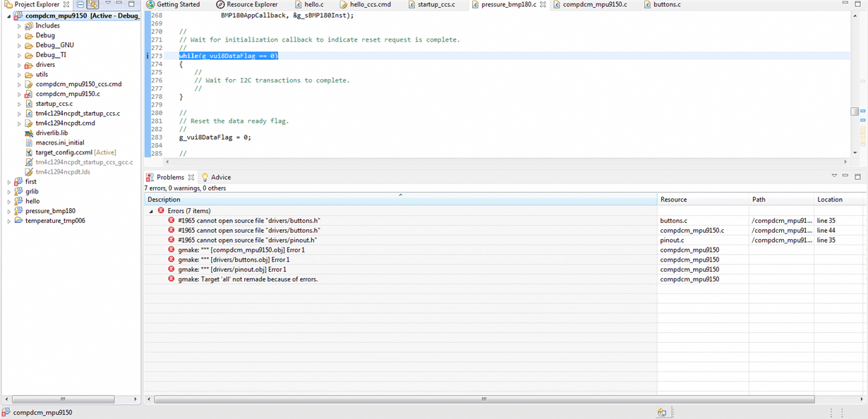Switch to startup_ccs.c editor tab
The height and width of the screenshot is (419, 868).
point(430,4)
